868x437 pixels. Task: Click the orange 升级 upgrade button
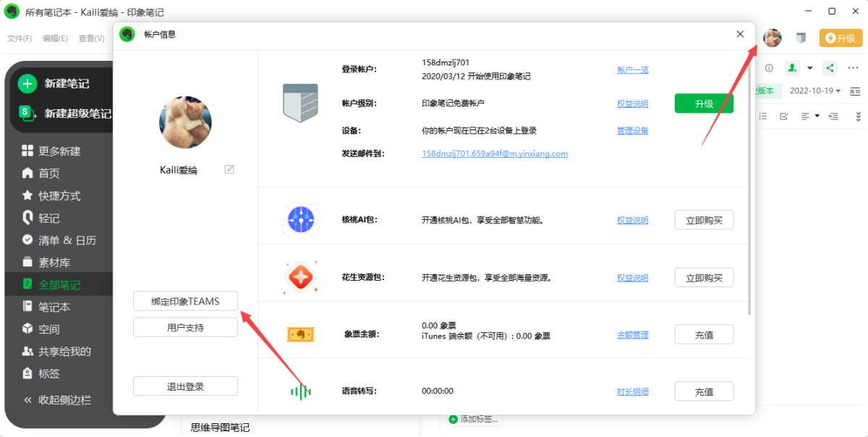pyautogui.click(x=841, y=38)
